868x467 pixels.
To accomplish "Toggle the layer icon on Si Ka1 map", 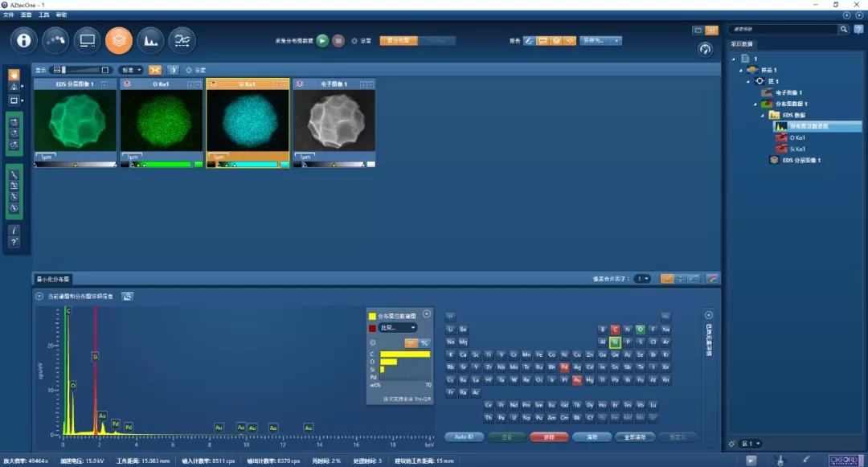I will (213, 84).
